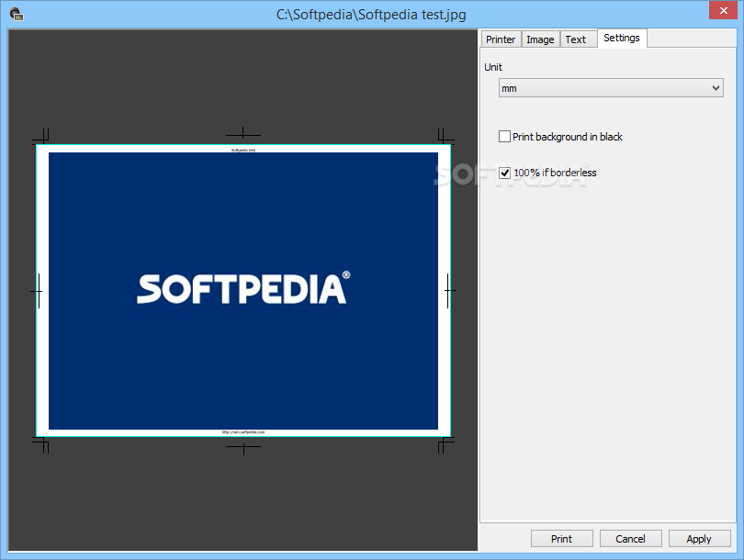Click the Print button
The height and width of the screenshot is (560, 744).
point(562,539)
